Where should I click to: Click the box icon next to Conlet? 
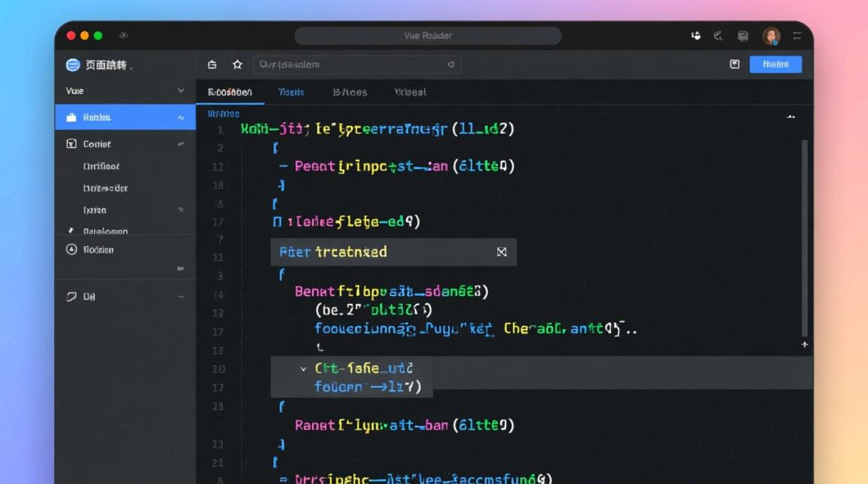tap(72, 144)
